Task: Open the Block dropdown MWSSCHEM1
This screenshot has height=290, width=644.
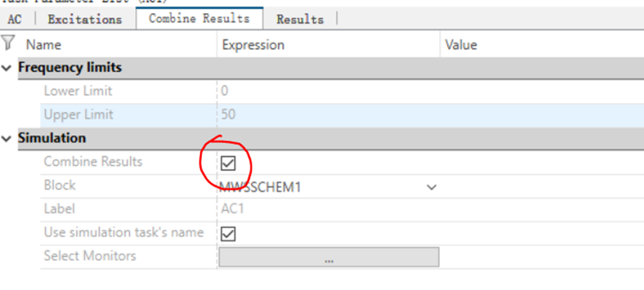Action: point(328,187)
